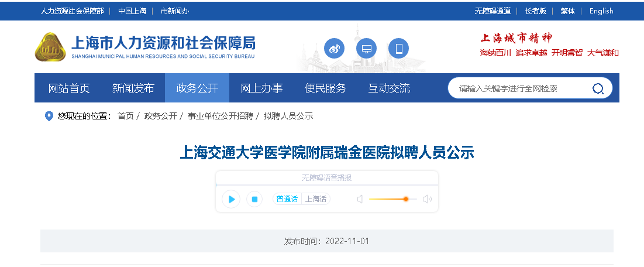644x267 pixels.
Task: Open the Weibo icon link
Action: [x=335, y=49]
